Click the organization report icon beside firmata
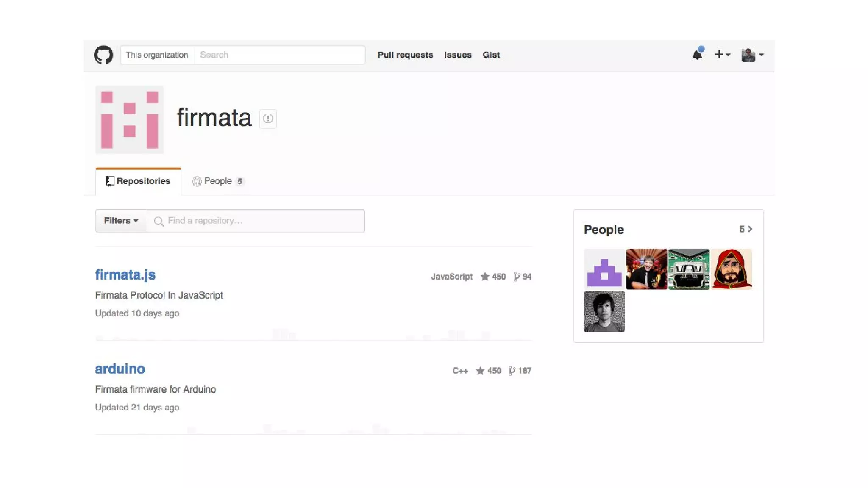This screenshot has height=488, width=868. click(x=268, y=119)
